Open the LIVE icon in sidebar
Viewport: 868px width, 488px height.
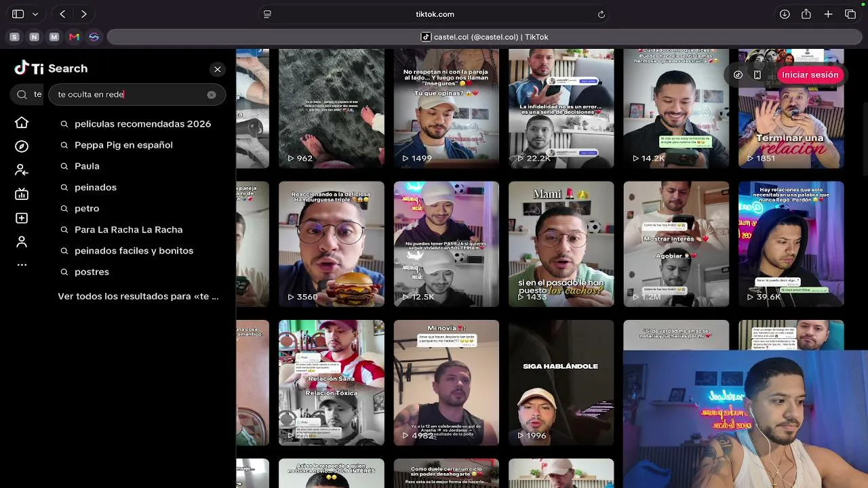(x=22, y=194)
